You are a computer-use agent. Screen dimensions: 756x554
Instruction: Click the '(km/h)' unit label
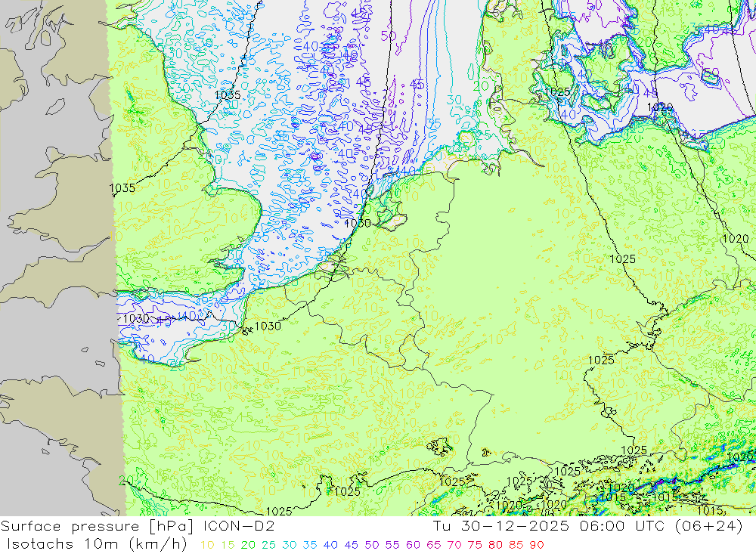(158, 544)
